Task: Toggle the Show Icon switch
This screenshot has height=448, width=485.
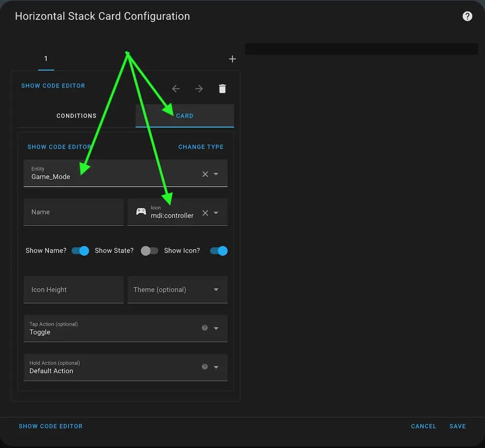Action: pos(219,251)
